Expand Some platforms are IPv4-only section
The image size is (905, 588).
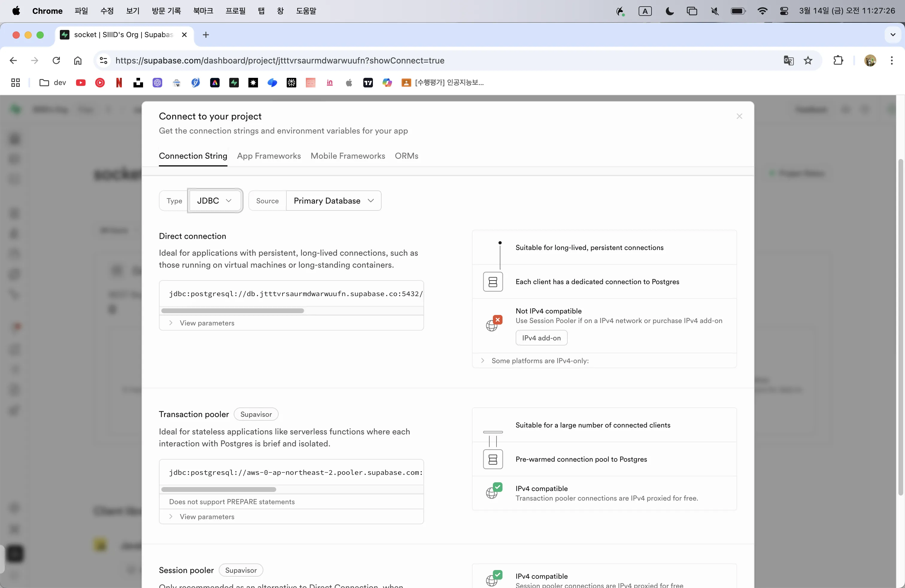coord(540,360)
